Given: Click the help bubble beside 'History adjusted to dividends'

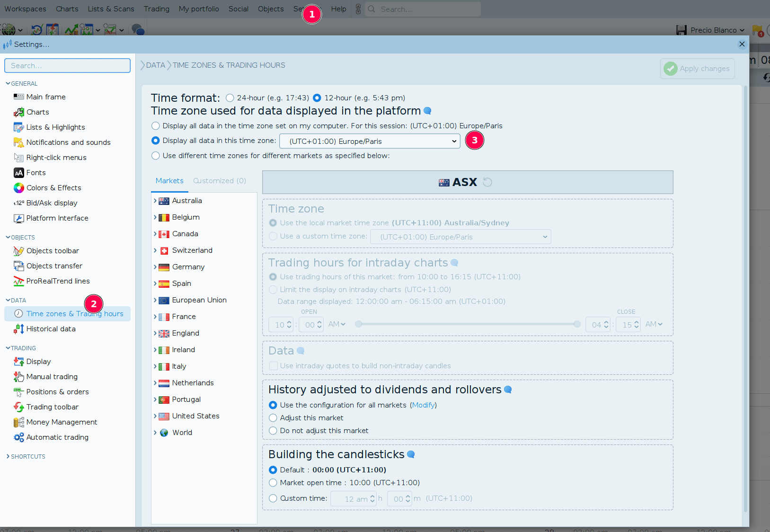Looking at the screenshot, I should (x=508, y=390).
